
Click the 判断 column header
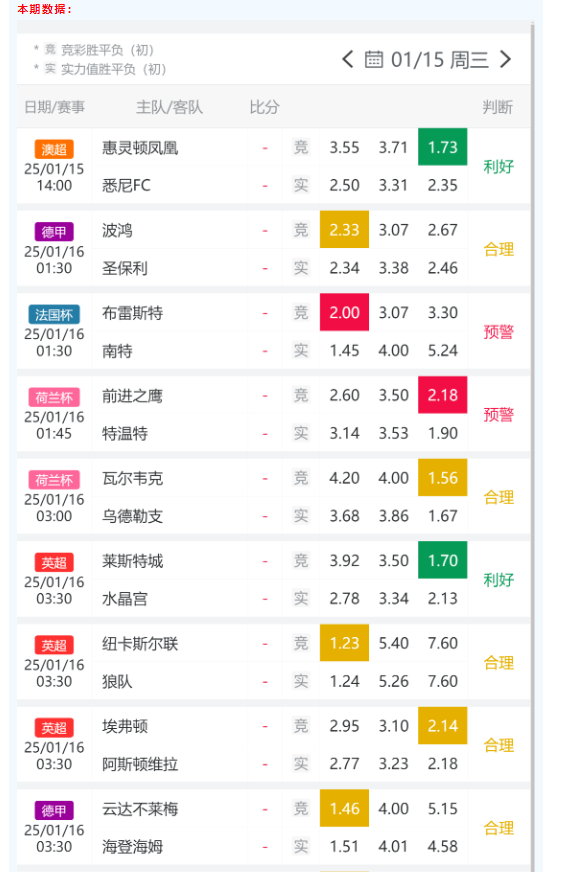pos(497,107)
